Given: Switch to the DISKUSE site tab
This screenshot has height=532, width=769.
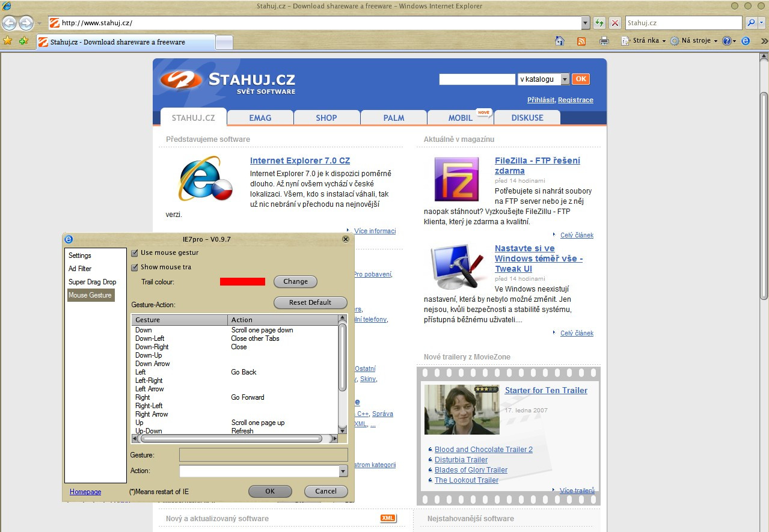Looking at the screenshot, I should 527,118.
